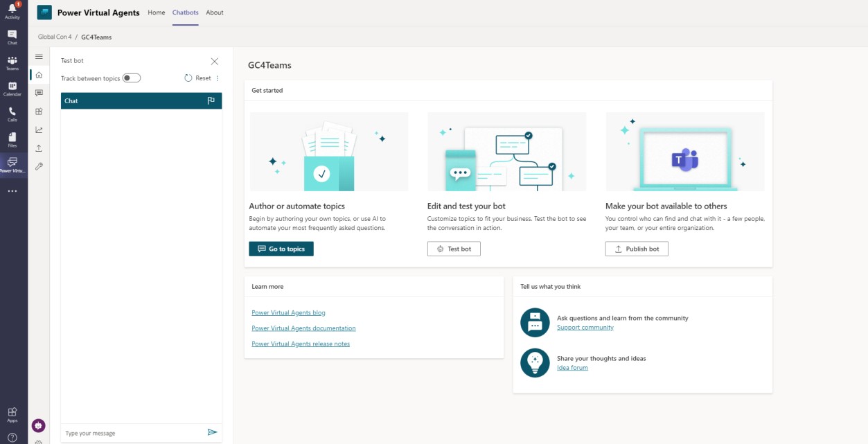The height and width of the screenshot is (444, 868).
Task: Click the Power Virtual Agents app title
Action: tap(98, 12)
